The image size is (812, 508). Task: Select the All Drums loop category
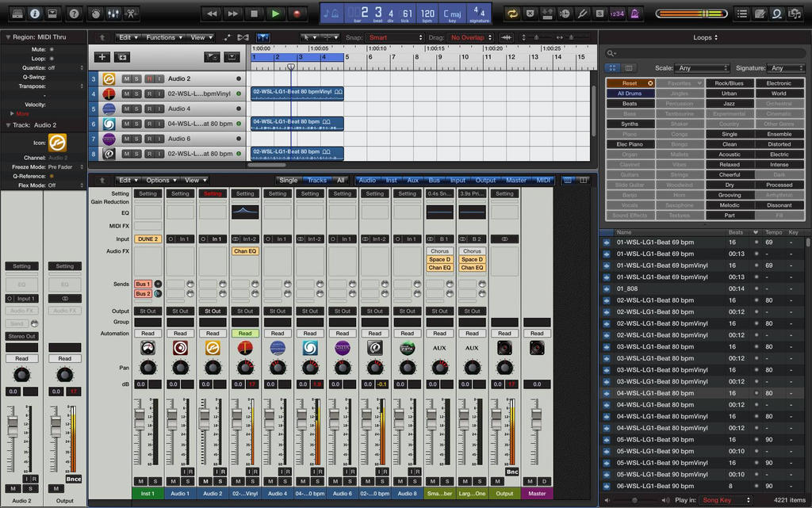click(x=630, y=94)
